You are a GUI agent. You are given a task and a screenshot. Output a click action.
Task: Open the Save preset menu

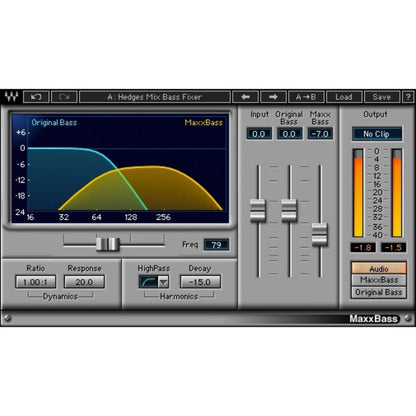(382, 97)
